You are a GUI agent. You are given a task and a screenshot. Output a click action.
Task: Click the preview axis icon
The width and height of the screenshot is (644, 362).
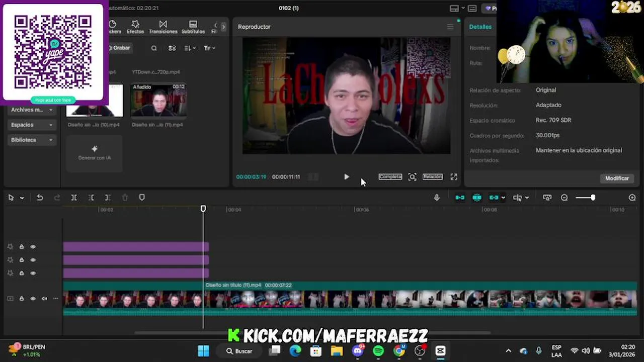pyautogui.click(x=517, y=198)
